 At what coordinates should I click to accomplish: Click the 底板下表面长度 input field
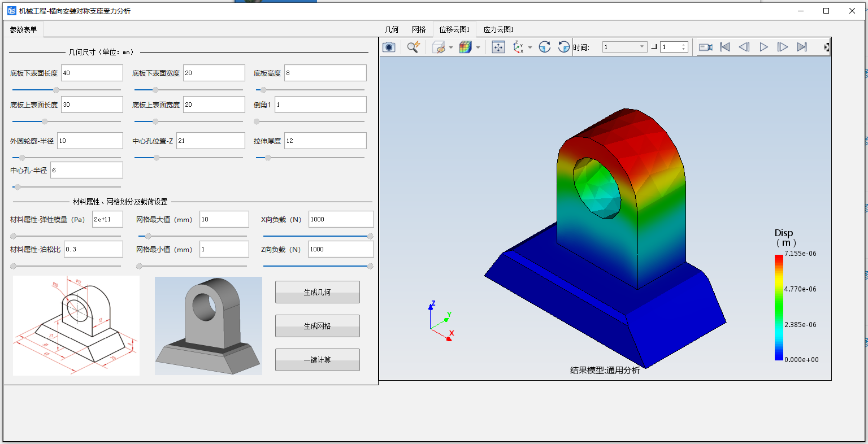click(92, 73)
